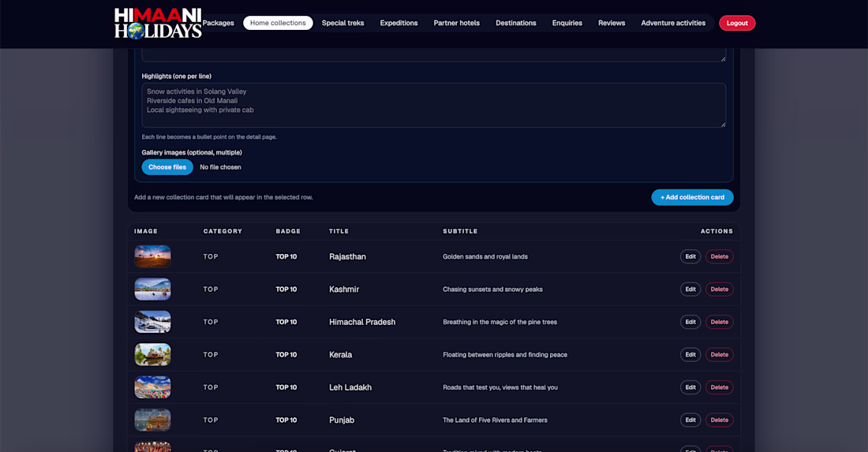Click subtitle 'Floating between ripples and finding peace'
The image size is (868, 452).
click(505, 355)
